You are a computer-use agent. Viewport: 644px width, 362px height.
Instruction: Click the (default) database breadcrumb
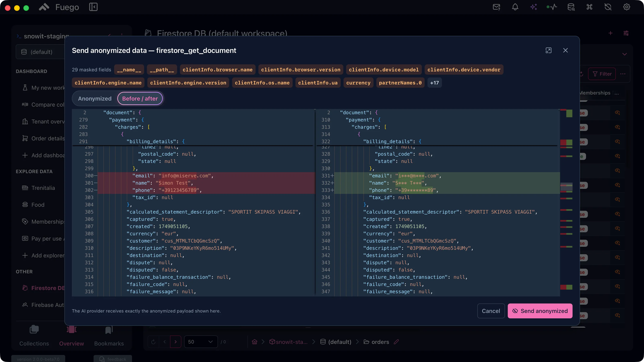click(x=336, y=342)
